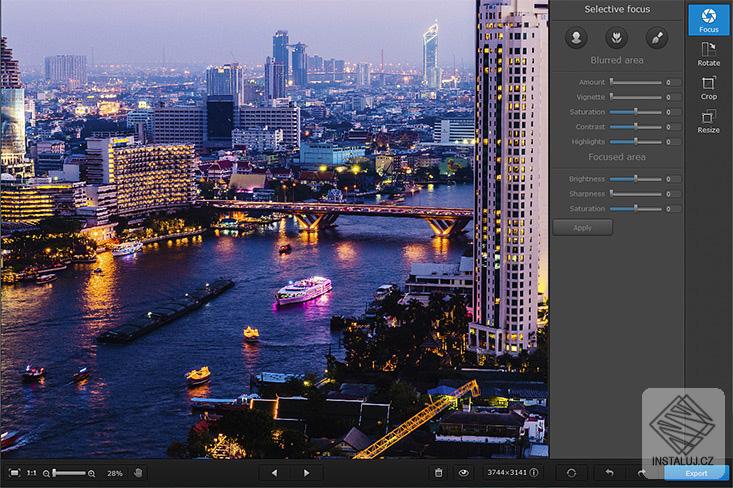Open the Resize tab
The height and width of the screenshot is (488, 733).
(708, 121)
